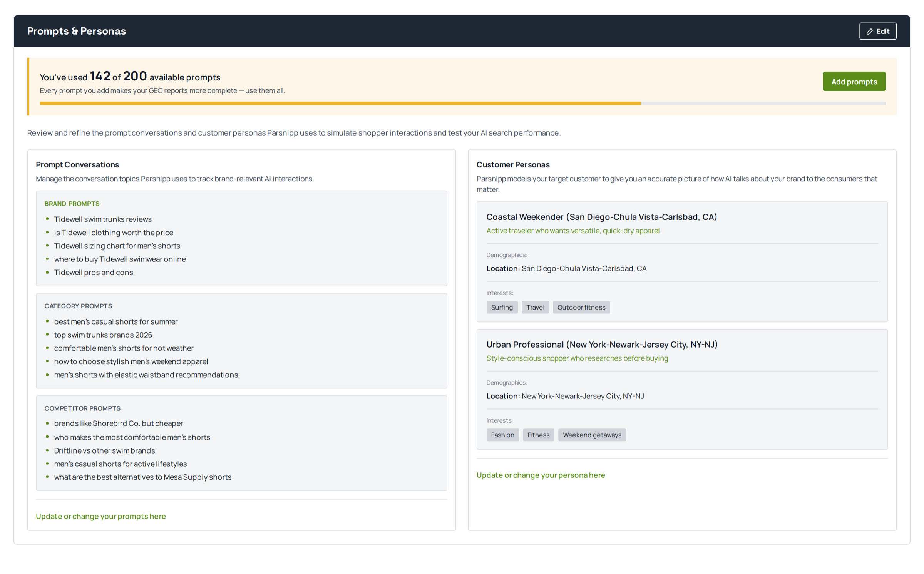
Task: Click 'You've used 142 of 200' text
Action: coord(93,76)
